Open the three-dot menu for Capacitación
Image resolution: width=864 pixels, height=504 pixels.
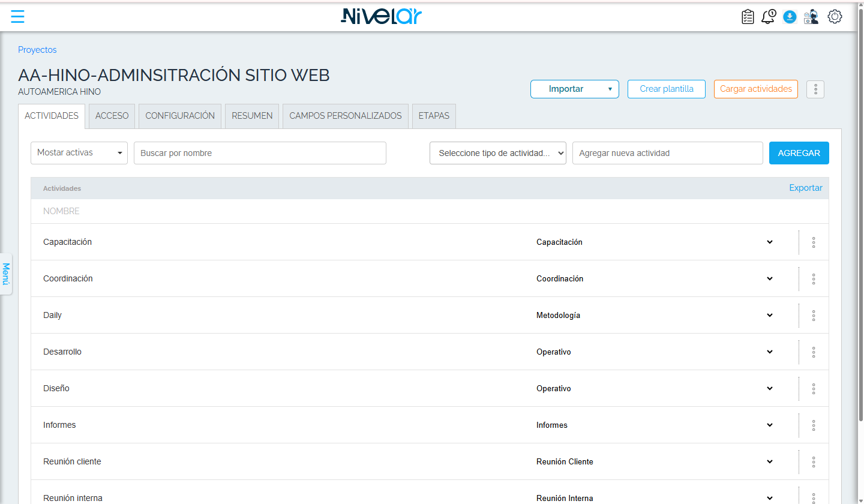(814, 242)
